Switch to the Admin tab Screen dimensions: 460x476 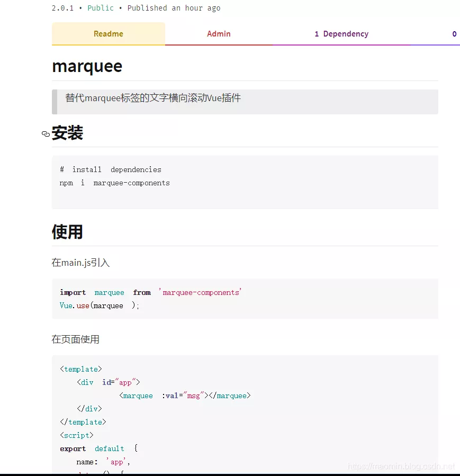[x=219, y=33]
